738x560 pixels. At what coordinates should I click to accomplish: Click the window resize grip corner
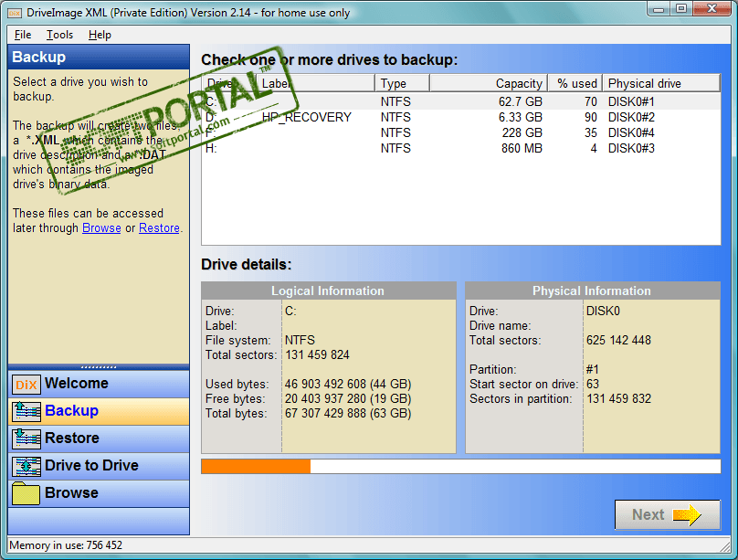click(x=725, y=546)
